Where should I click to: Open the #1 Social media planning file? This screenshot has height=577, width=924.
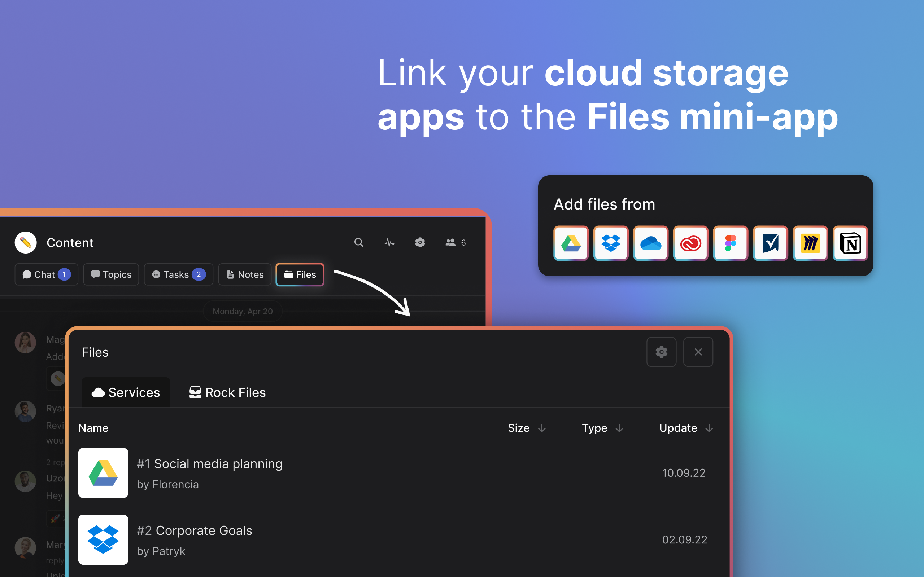coord(209,464)
